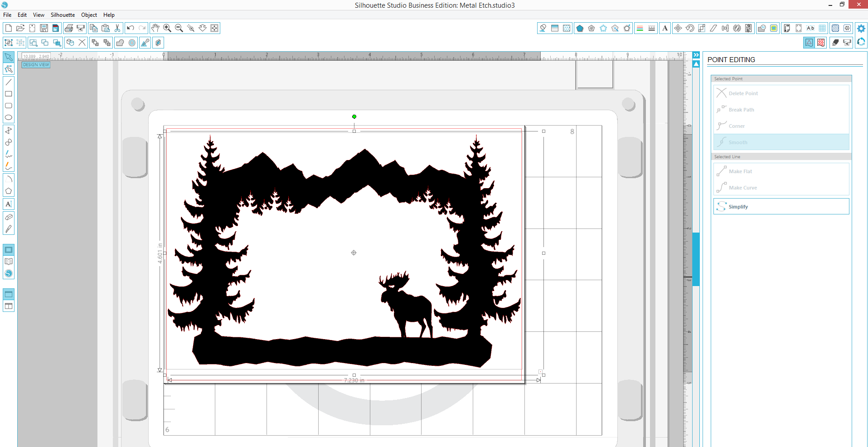This screenshot has width=868, height=447.
Task: Click the Delete X icon in second toolbar
Action: click(x=82, y=43)
